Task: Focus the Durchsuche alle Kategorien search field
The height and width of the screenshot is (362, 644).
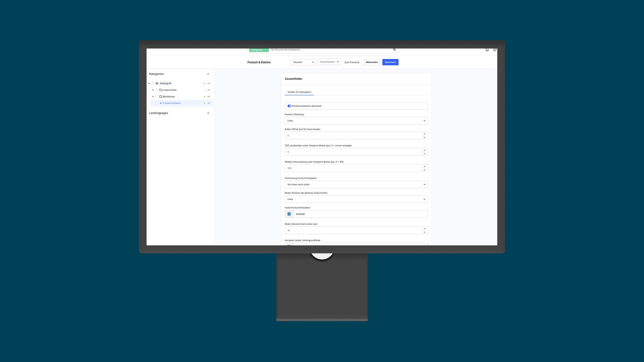Action: pos(330,50)
